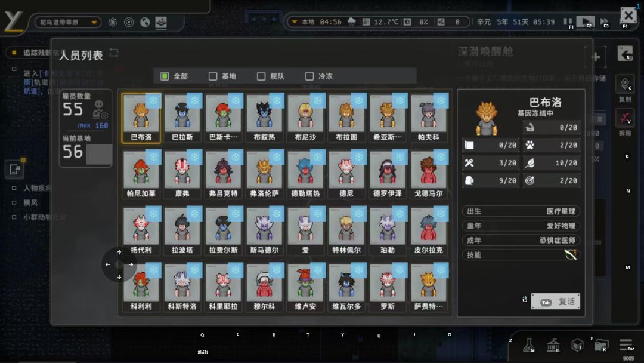This screenshot has width=644, height=363.
Task: Enable the 冷冻 filter checkbox
Action: click(x=309, y=76)
